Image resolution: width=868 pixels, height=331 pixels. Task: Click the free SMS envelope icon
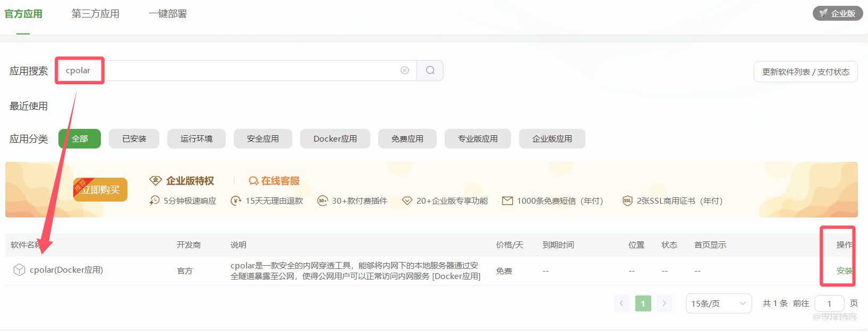point(507,201)
